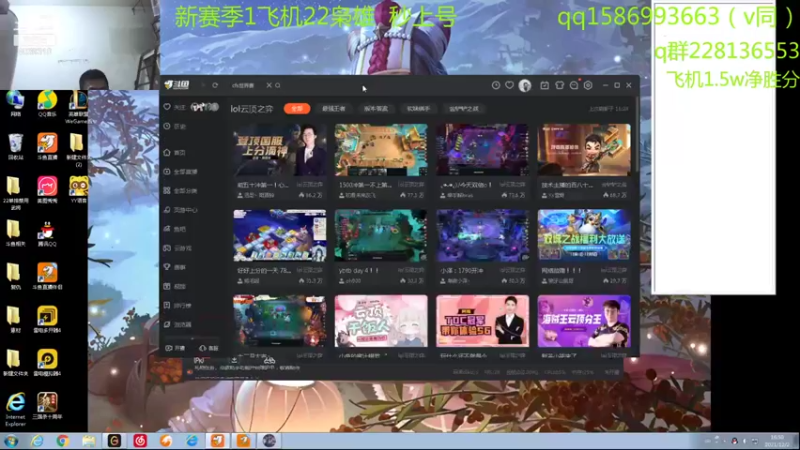This screenshot has height=450, width=800.
Task: Open stream titled yctb day 4
Action: tap(381, 236)
